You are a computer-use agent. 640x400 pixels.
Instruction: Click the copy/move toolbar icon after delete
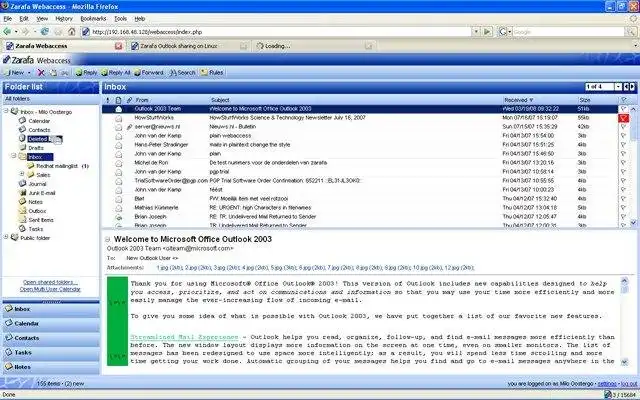click(x=53, y=73)
